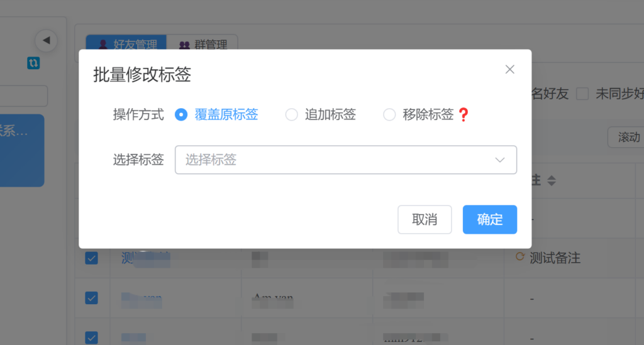Image resolution: width=644 pixels, height=345 pixels.
Task: Click the refresh icon beside 测试备注
Action: point(519,257)
